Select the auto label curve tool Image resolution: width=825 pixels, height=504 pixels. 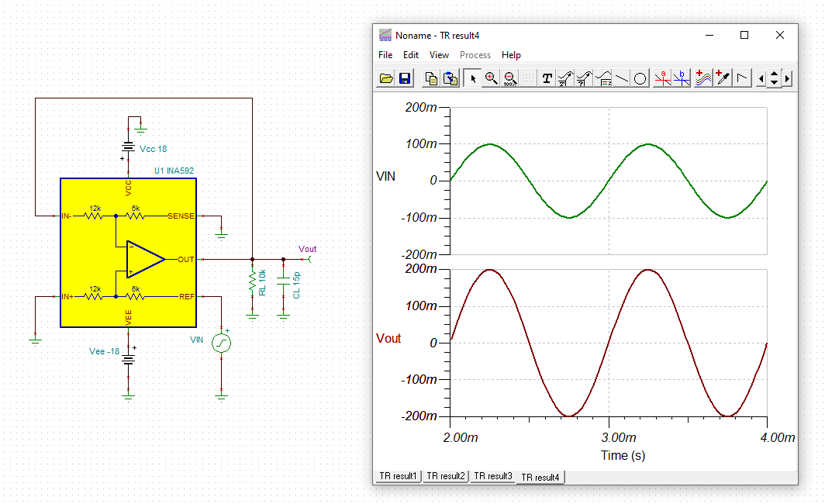[x=565, y=78]
